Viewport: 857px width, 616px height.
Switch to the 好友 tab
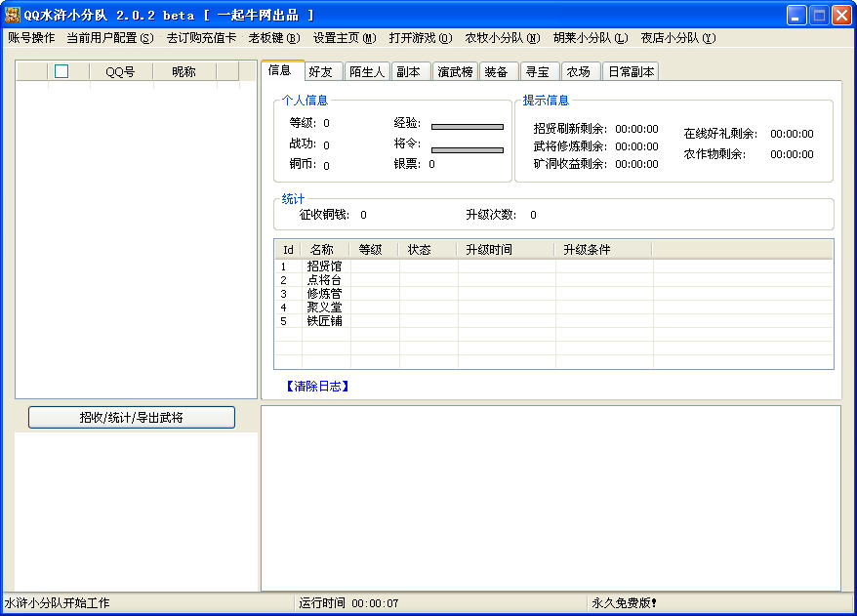click(320, 71)
